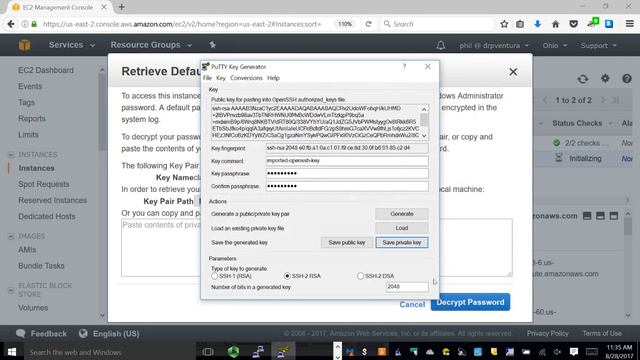The image size is (640, 360).
Task: Select SSH-2 DSA key type
Action: pos(360,276)
